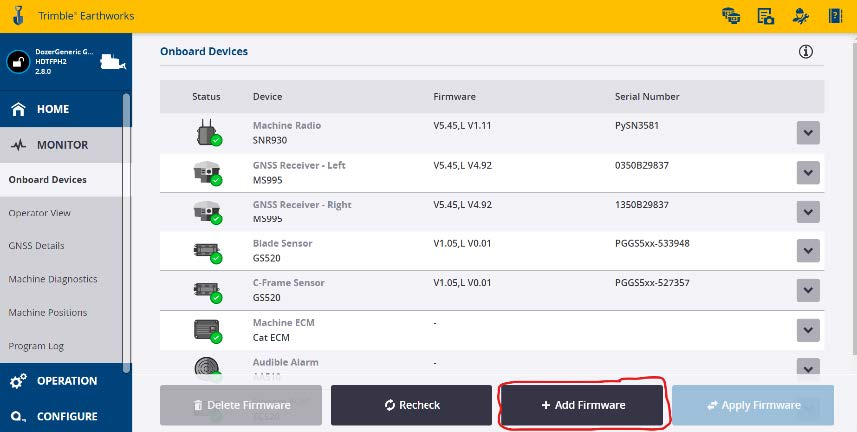Click the dozer machine icon

113,62
